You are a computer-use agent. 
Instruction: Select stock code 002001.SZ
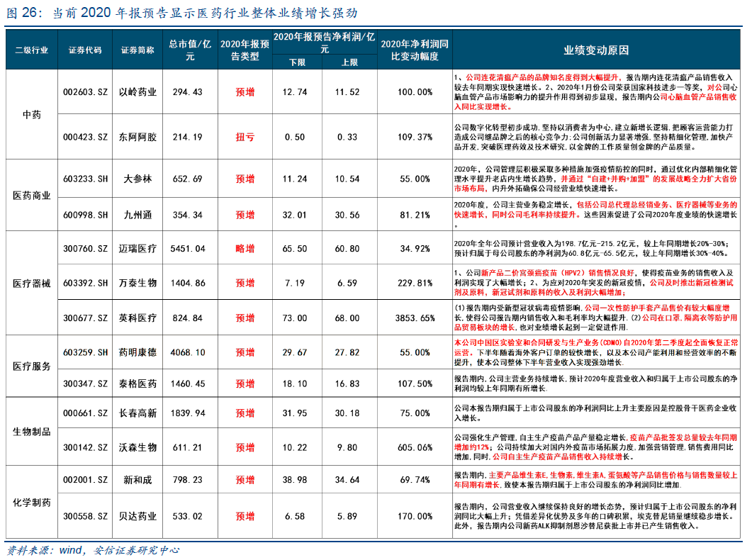tap(85, 480)
